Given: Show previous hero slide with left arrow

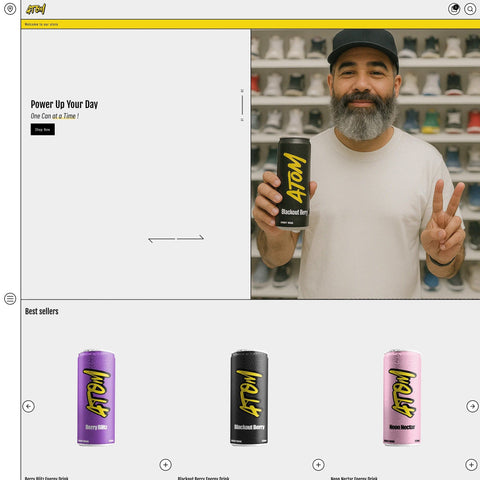Looking at the screenshot, I should pos(162,239).
